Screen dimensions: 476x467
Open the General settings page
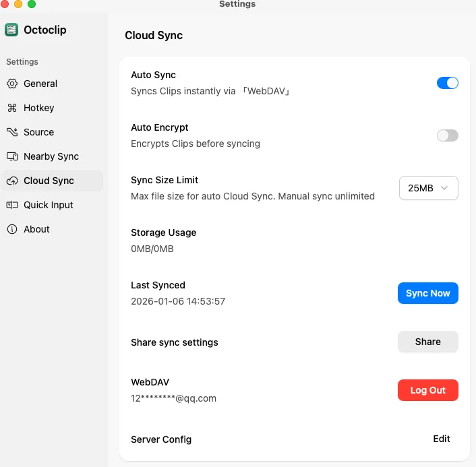click(x=52, y=84)
